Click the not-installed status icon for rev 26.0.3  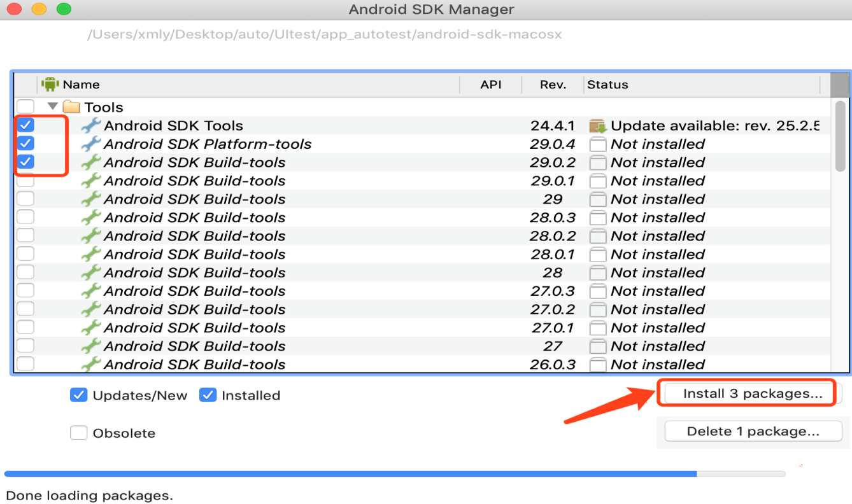pos(597,365)
